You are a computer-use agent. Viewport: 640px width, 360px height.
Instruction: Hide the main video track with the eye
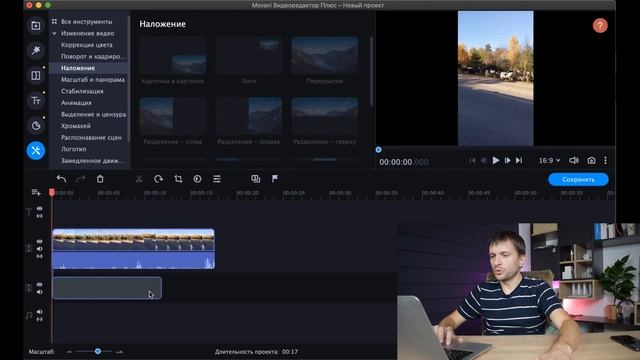point(40,241)
